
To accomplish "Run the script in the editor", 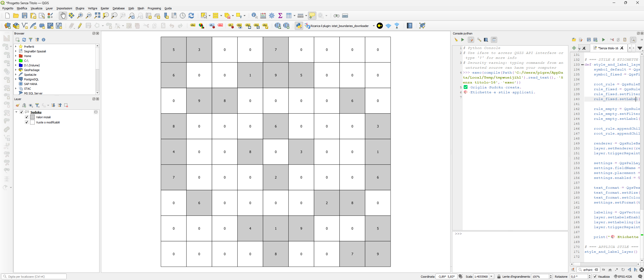I will click(603, 40).
